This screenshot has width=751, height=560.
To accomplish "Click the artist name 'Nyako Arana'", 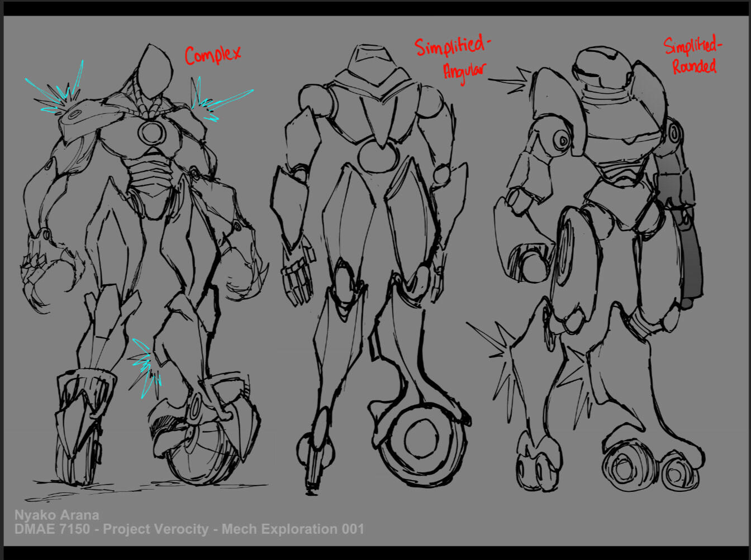I will pyautogui.click(x=59, y=515).
